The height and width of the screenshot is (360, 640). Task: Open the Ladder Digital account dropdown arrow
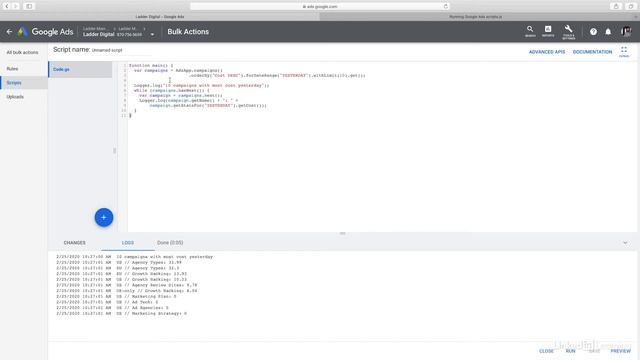(152, 35)
